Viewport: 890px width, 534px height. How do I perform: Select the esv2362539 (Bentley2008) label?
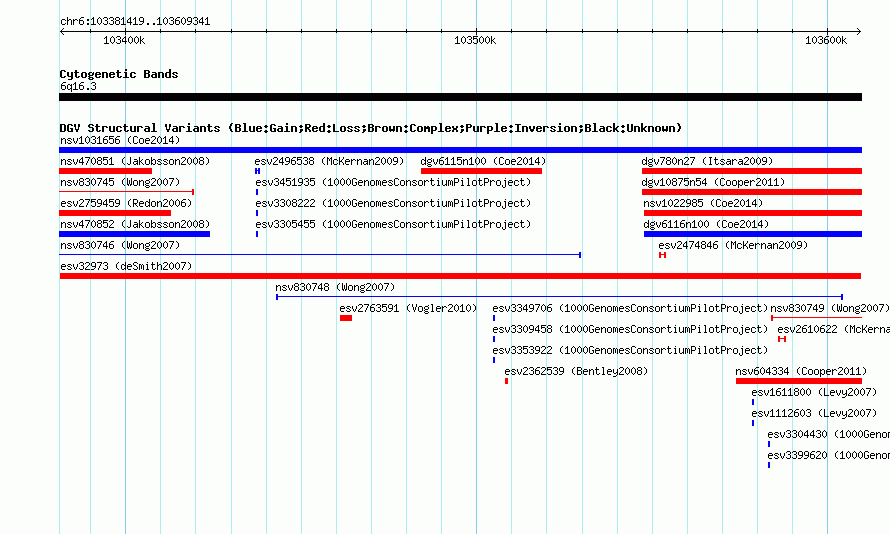click(x=576, y=371)
